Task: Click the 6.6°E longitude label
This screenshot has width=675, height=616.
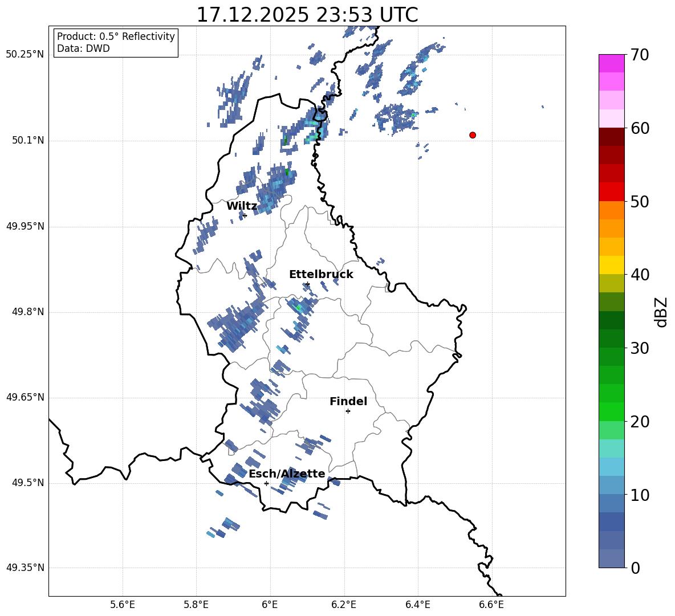Action: (x=491, y=605)
